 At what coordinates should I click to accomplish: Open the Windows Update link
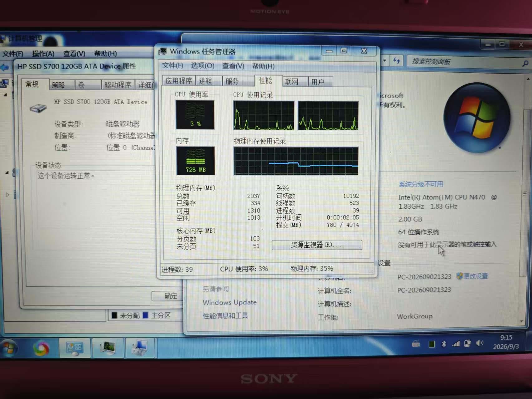click(230, 302)
